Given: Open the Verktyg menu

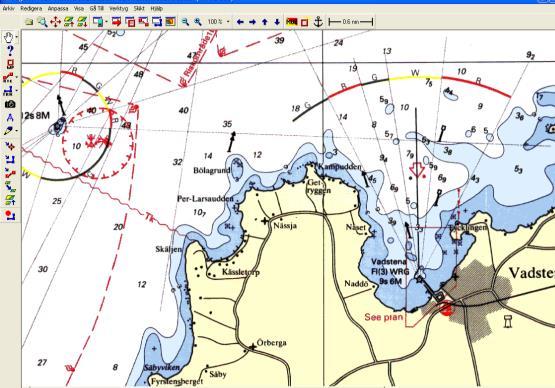Looking at the screenshot, I should pos(118,8).
